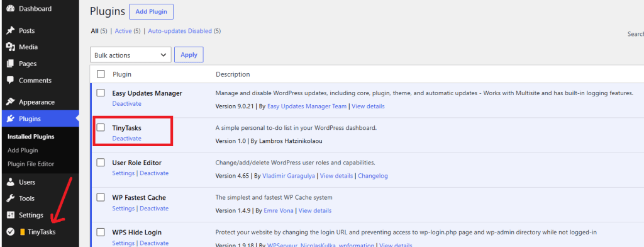Check the WPS Hide Login checkbox
The width and height of the screenshot is (644, 247).
(x=101, y=232)
